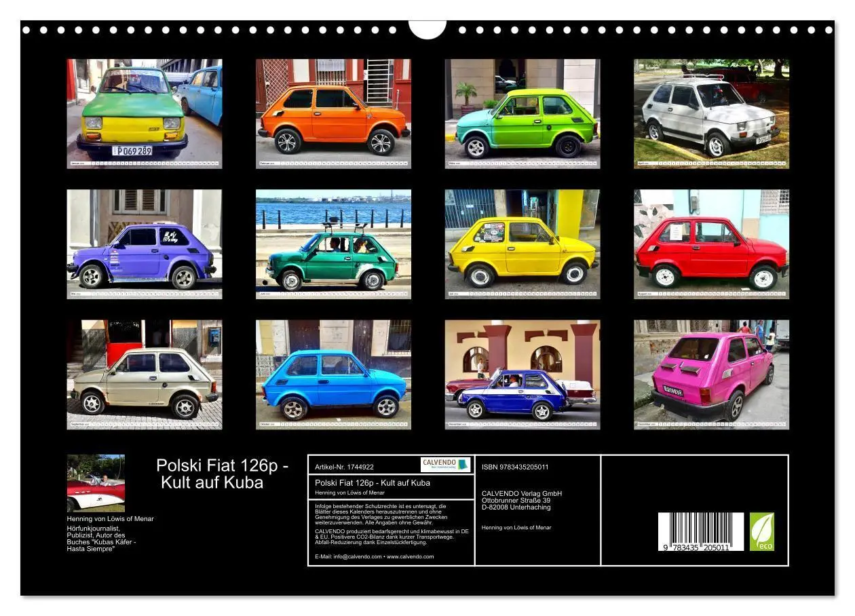Select the pink Fiat rear view thumbnail
Screen dimensions: 855x616
[x=712, y=374]
